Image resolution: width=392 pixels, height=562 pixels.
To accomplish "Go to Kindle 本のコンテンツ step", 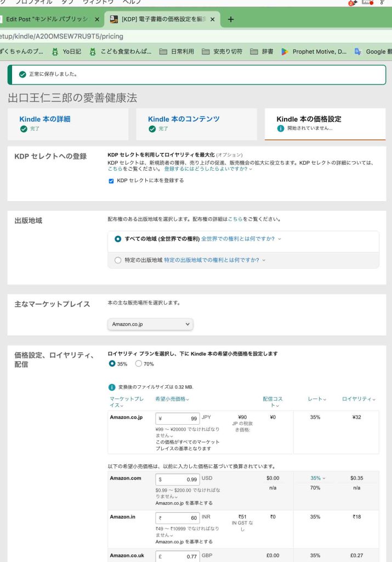I will [x=184, y=119].
